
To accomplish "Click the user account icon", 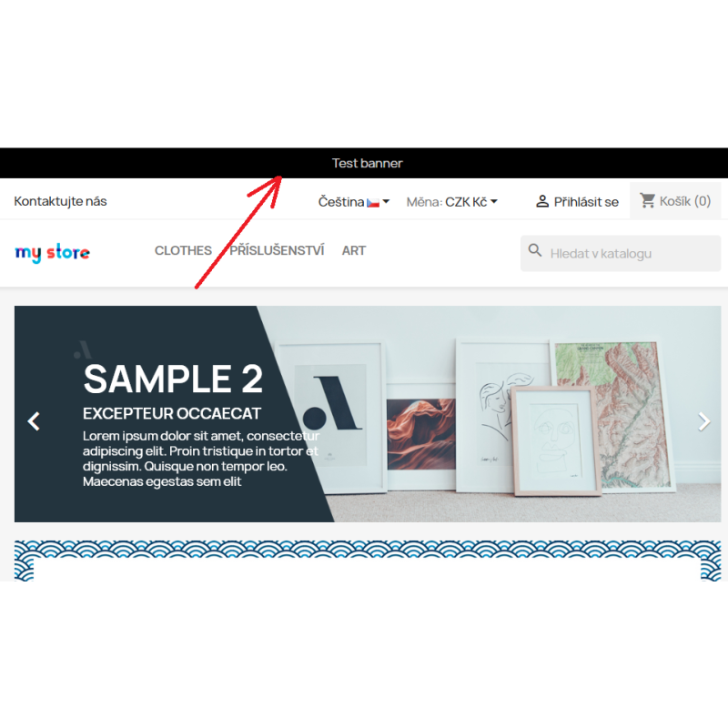I will 541,201.
